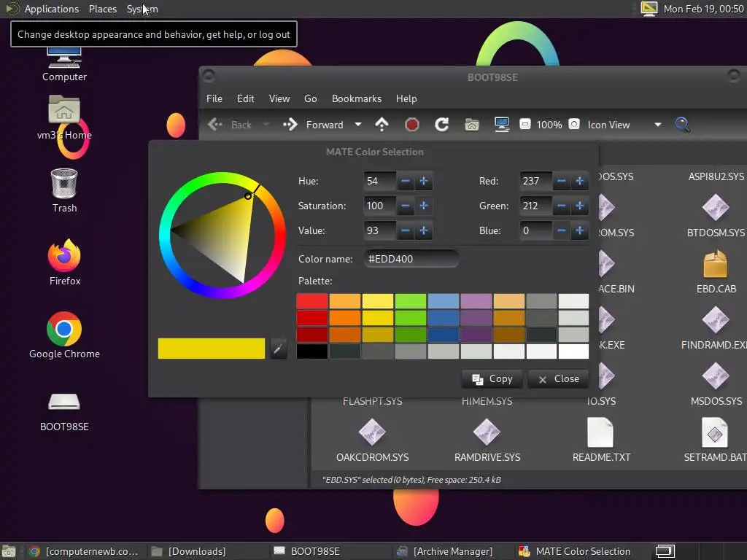Viewport: 747px width, 560px height.
Task: Open Back history dropdown arrow
Action: coord(266,125)
